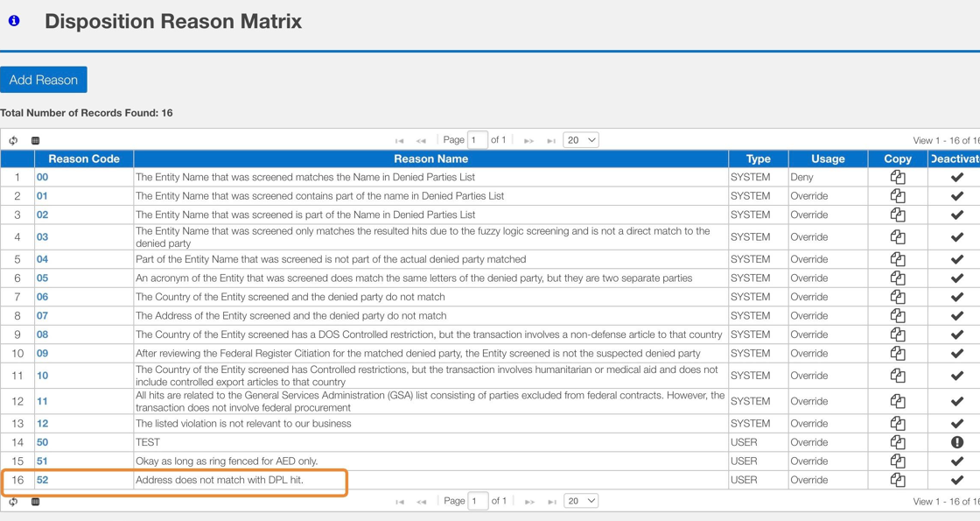
Task: Deactivate reason 07 via its checkmark
Action: (957, 316)
